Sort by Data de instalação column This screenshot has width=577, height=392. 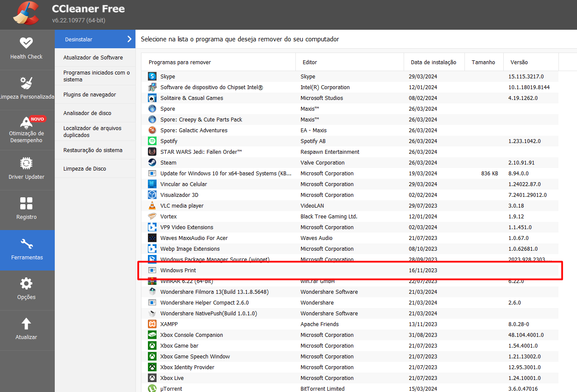pos(434,62)
